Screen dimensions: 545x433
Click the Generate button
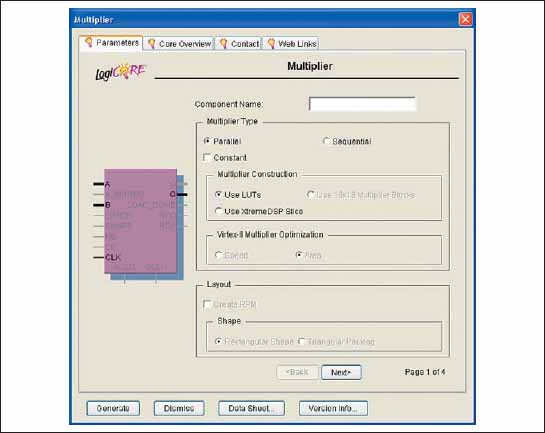(x=113, y=408)
